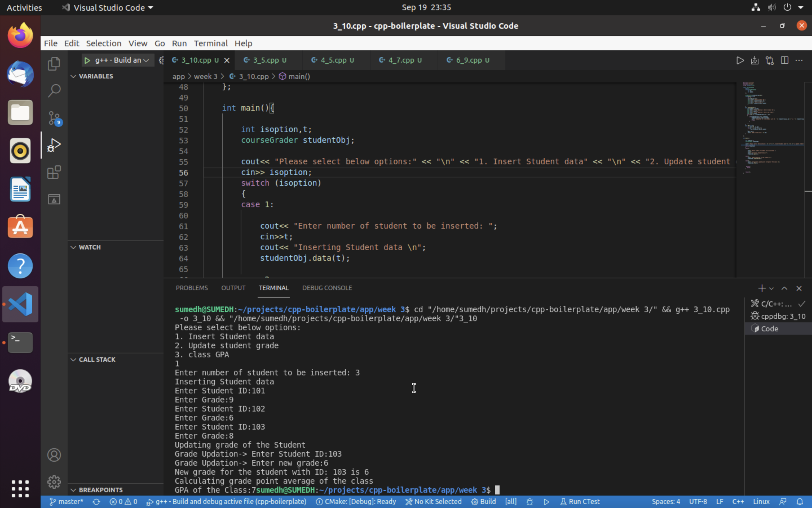Open Visual Studio Code app menu in top bar

108,7
